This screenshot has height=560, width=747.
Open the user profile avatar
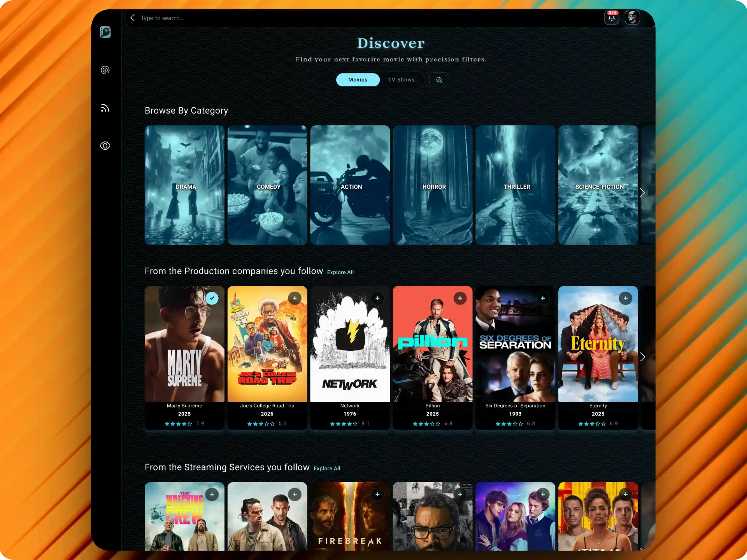click(632, 17)
